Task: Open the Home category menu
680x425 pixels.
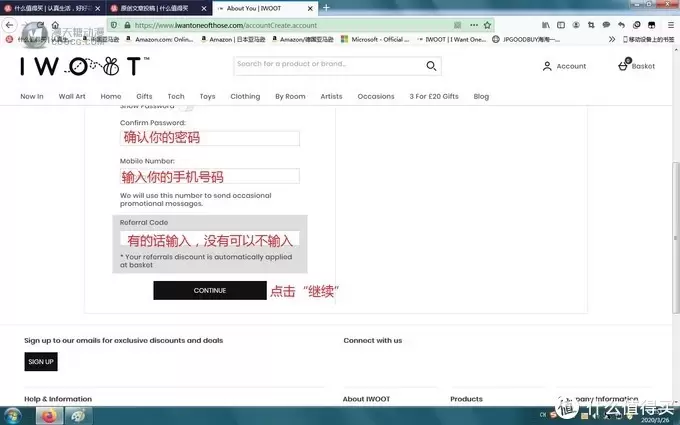Action: click(x=111, y=97)
